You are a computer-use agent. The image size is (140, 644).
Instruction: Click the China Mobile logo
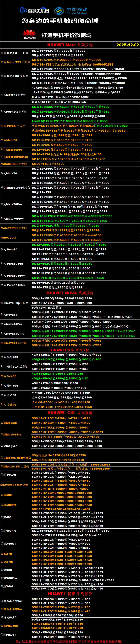(x=71, y=11)
